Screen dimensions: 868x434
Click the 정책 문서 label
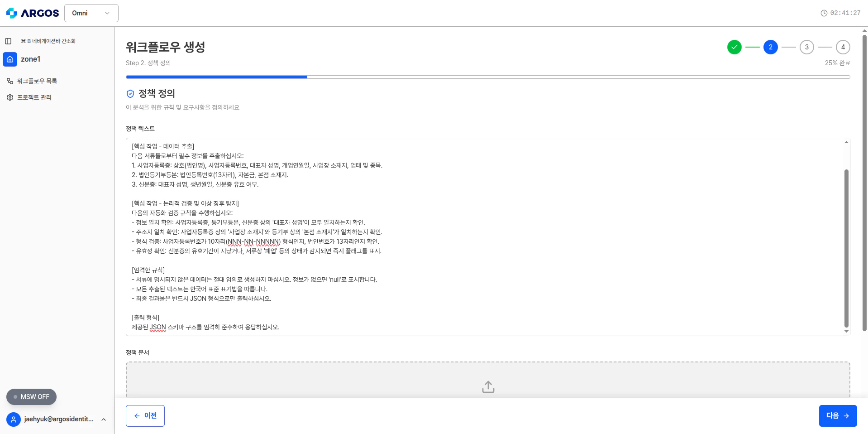[138, 352]
